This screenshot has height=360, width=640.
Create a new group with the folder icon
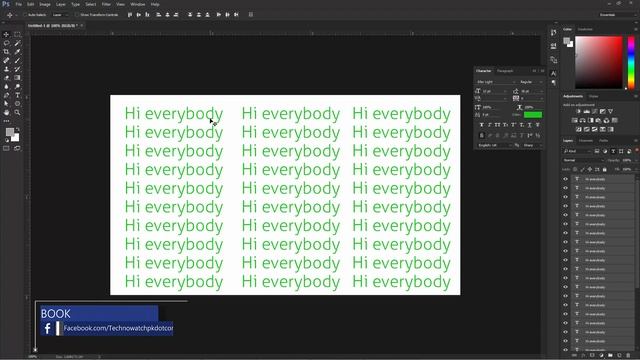pyautogui.click(x=610, y=356)
